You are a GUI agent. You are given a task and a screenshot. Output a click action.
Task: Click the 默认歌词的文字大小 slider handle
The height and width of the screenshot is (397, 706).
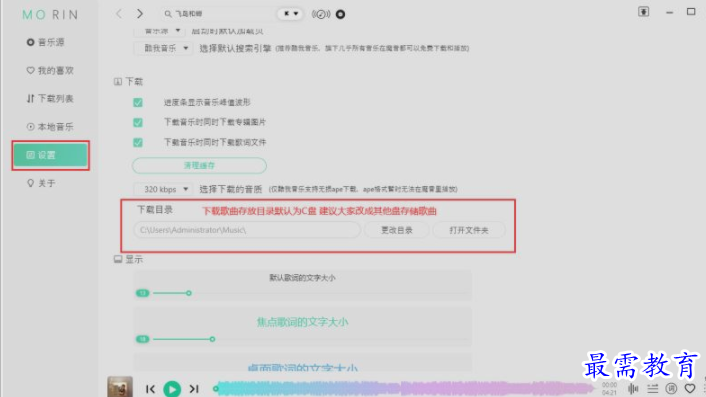click(189, 293)
